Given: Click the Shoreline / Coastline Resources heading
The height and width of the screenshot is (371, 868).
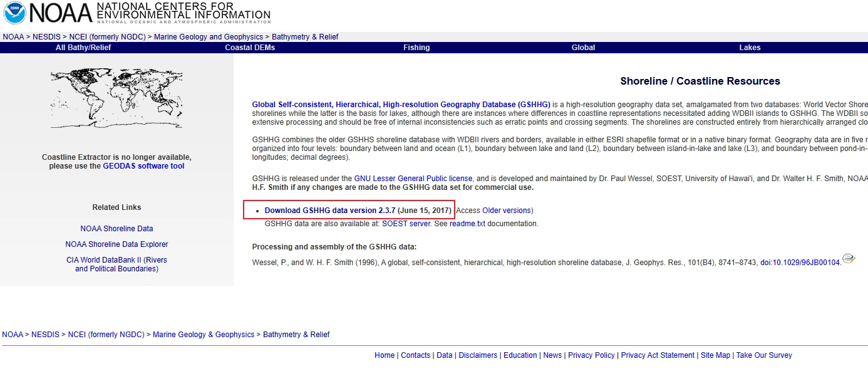Looking at the screenshot, I should [700, 81].
